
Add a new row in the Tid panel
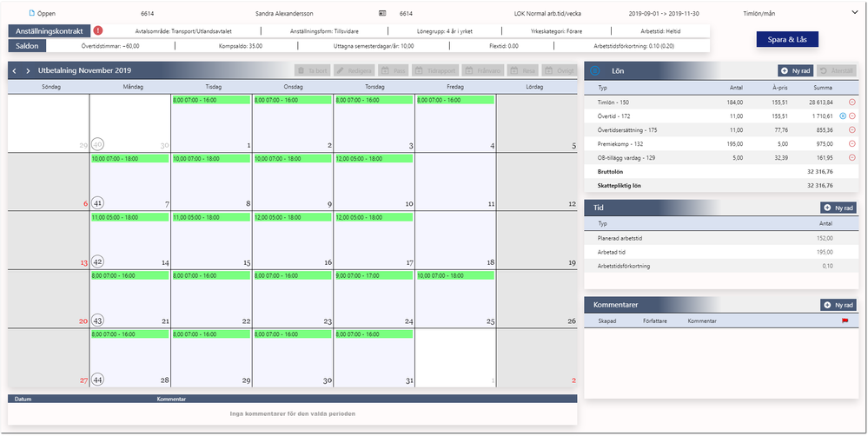pos(838,208)
